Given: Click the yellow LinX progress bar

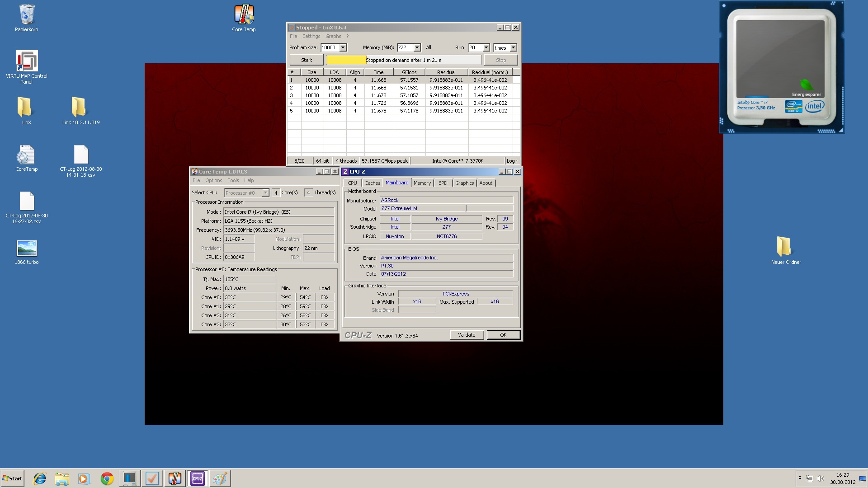Looking at the screenshot, I should [346, 60].
